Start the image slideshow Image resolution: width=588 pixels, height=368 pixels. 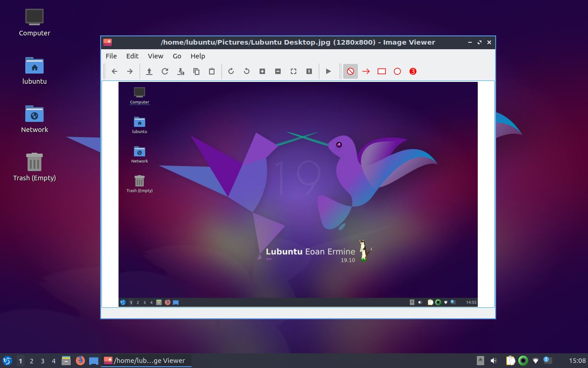(328, 71)
